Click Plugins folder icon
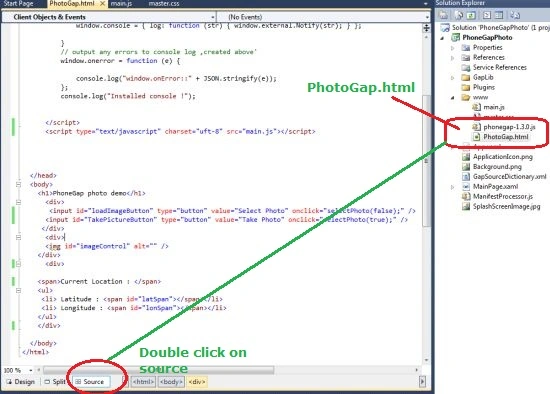The width and height of the screenshot is (550, 394). pyautogui.click(x=466, y=87)
